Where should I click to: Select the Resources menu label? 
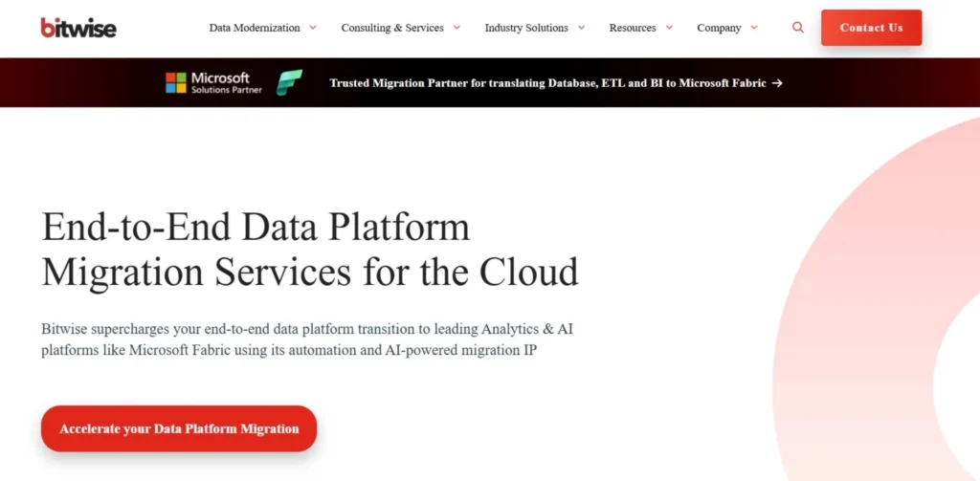coord(633,28)
